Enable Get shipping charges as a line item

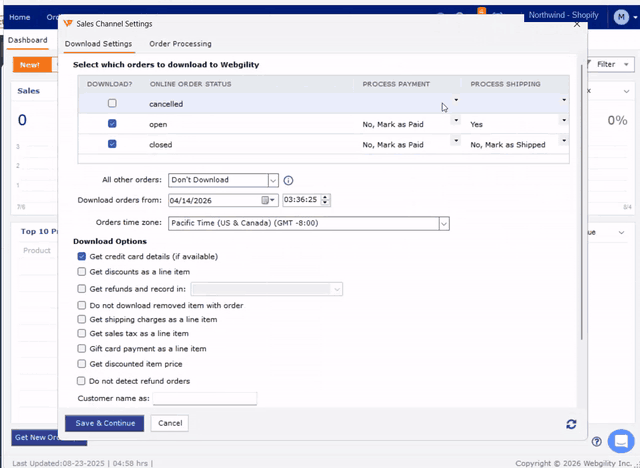[x=82, y=319]
